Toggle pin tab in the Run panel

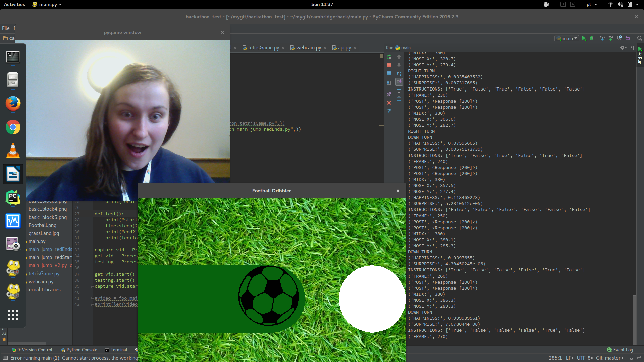click(389, 94)
